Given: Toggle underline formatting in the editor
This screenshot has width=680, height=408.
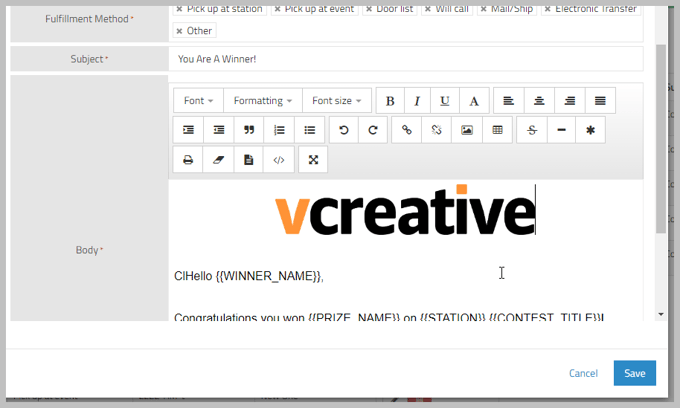Looking at the screenshot, I should [445, 101].
